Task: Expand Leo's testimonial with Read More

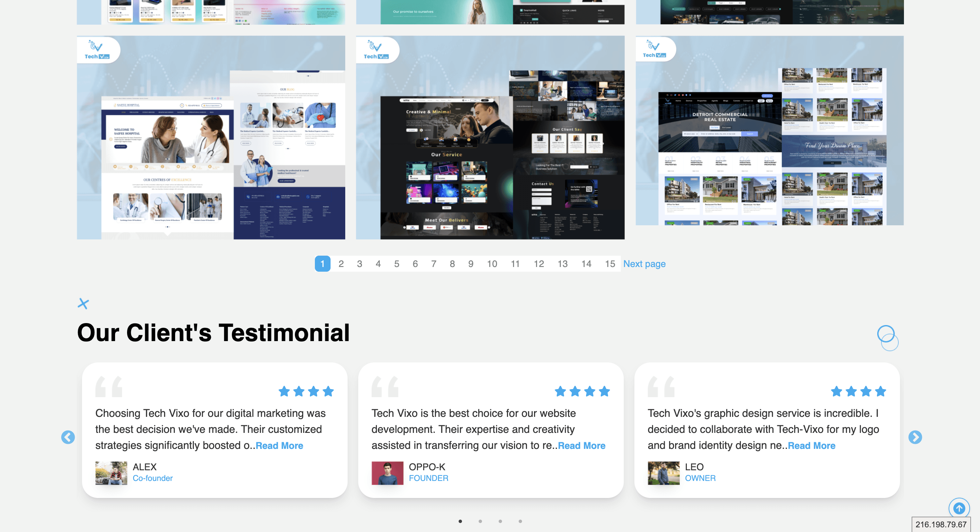Action: click(812, 446)
